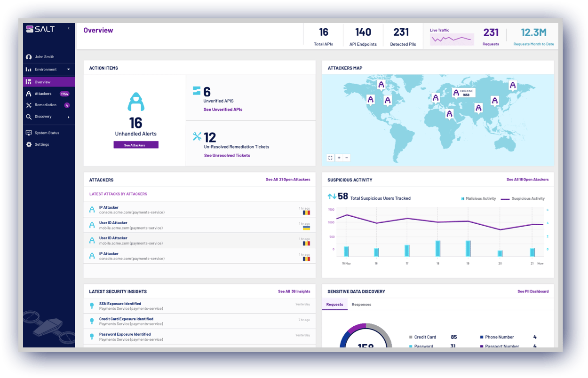Open See All 21 Open Attackers link
This screenshot has width=588, height=378.
tap(288, 180)
